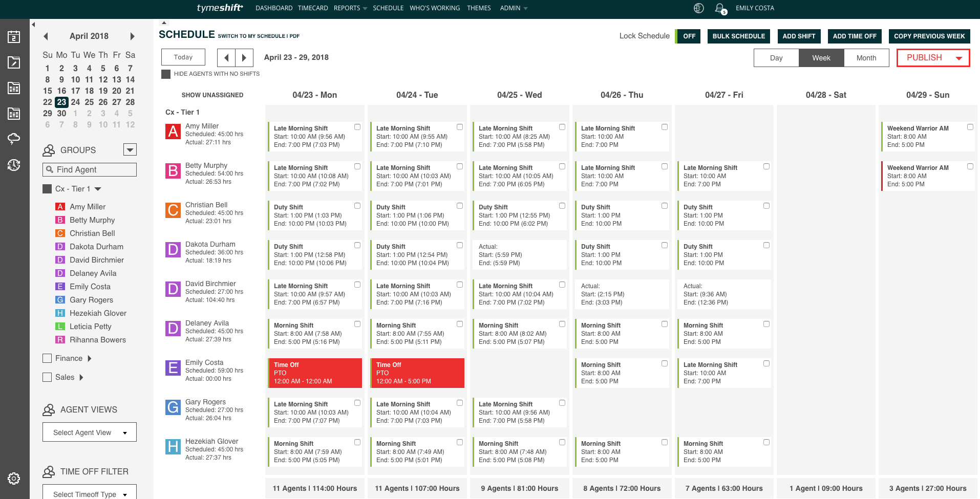Open settings gear in bottom-left sidebar

pos(14,479)
